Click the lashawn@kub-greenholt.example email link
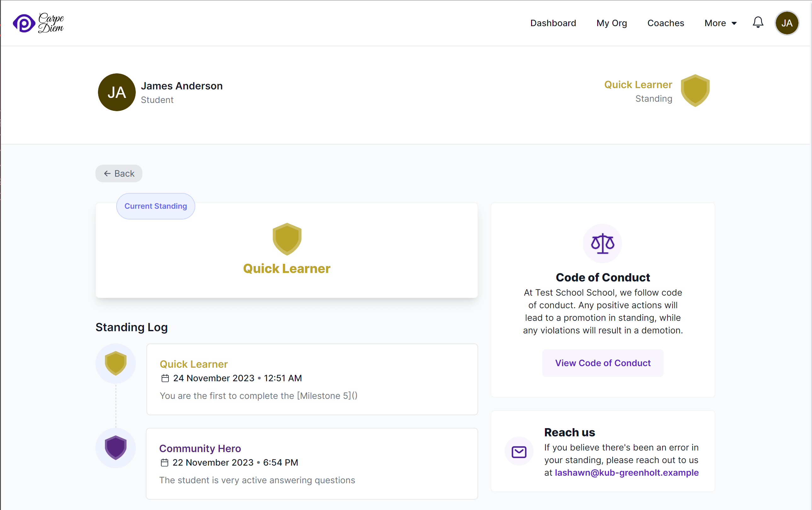Screen dimensions: 812x510 coord(626,473)
